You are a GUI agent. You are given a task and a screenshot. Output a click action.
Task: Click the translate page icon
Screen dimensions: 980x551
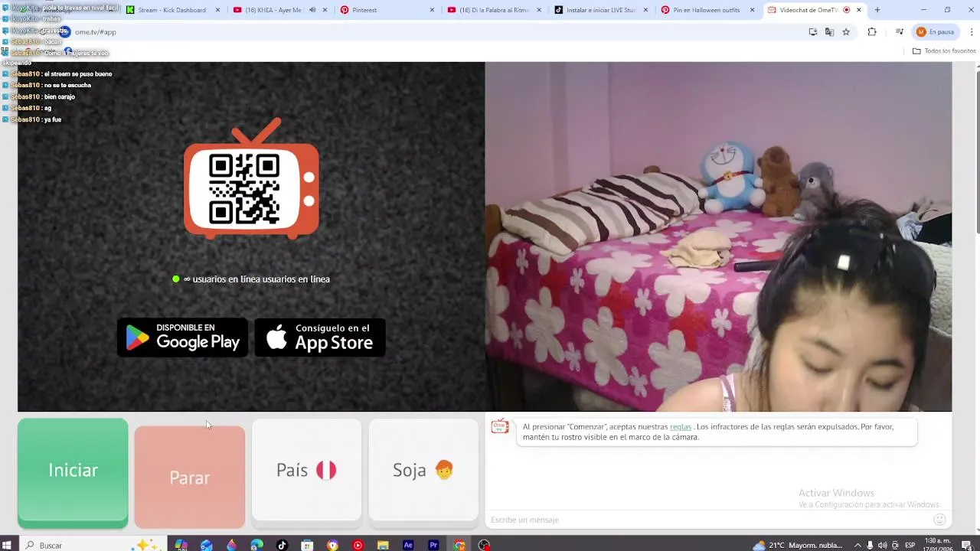[829, 32]
